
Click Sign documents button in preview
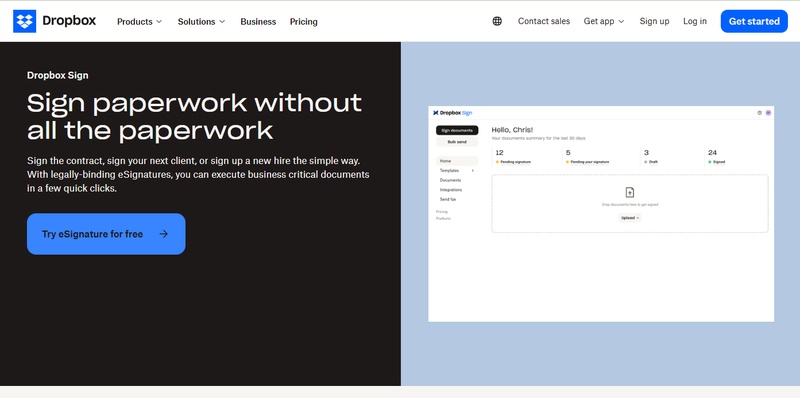pos(457,131)
